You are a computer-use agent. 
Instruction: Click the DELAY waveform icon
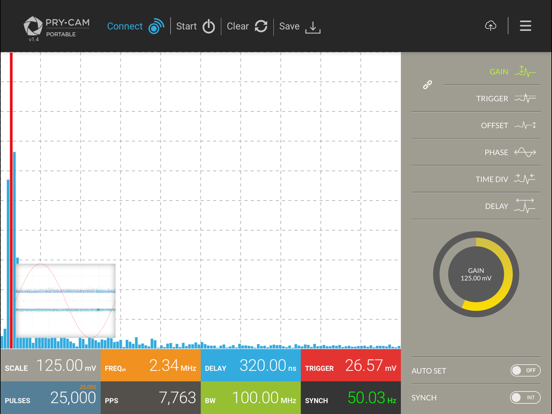coord(525,205)
